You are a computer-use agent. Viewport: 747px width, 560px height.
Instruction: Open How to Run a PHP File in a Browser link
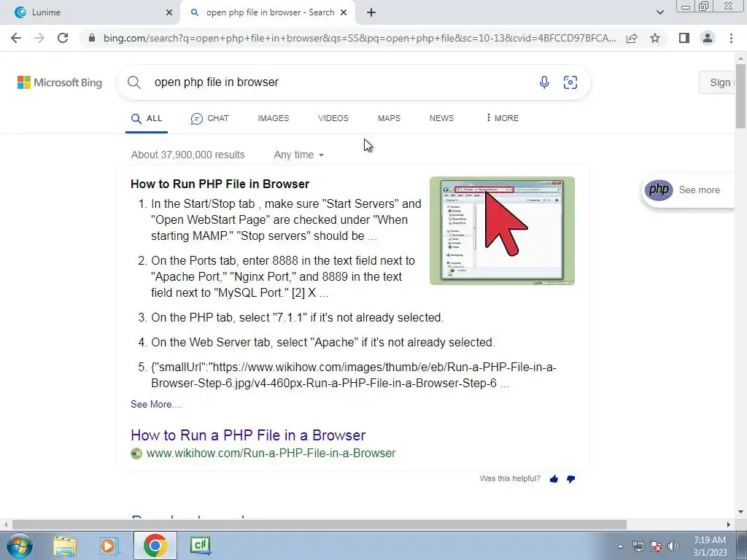click(248, 435)
